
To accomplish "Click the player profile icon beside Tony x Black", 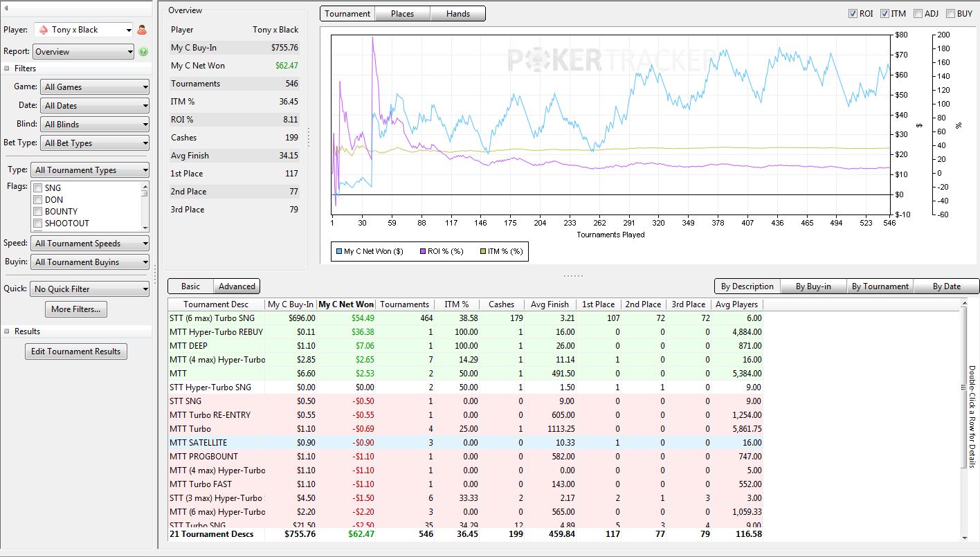I will [x=142, y=30].
